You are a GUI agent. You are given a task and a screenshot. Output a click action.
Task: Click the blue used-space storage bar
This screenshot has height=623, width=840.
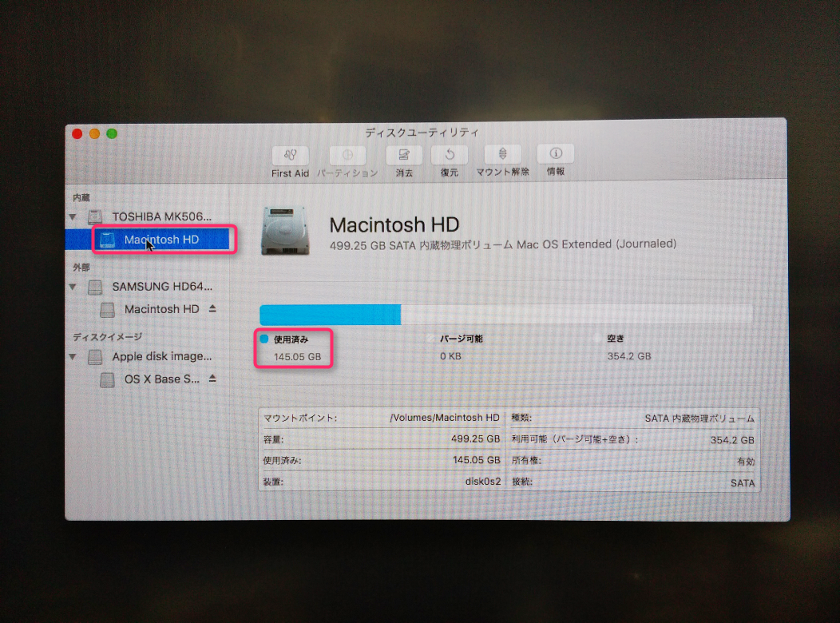[x=330, y=315]
